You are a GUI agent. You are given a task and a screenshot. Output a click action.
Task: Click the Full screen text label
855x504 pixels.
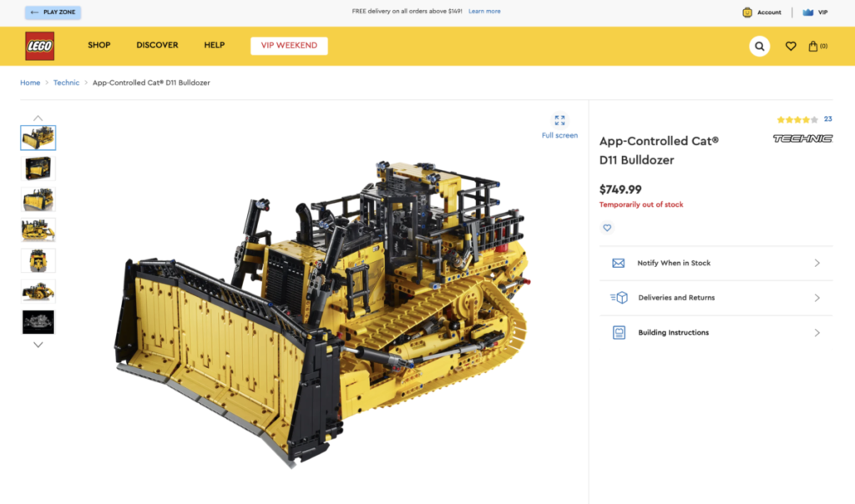coord(559,135)
